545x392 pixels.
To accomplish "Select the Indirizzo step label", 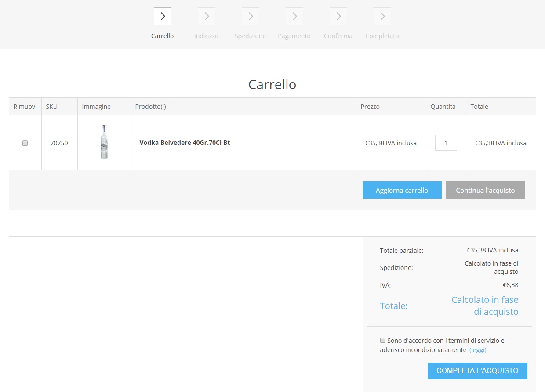I will point(207,36).
